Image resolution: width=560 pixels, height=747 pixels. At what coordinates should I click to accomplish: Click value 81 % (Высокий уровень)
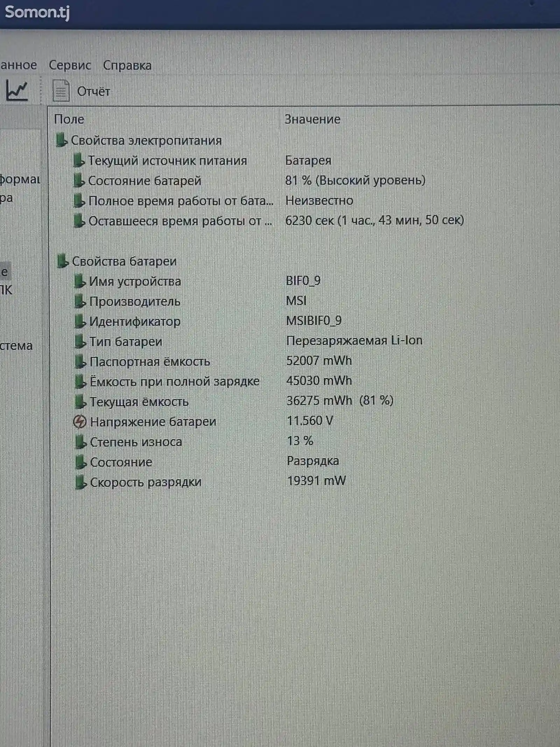[355, 180]
